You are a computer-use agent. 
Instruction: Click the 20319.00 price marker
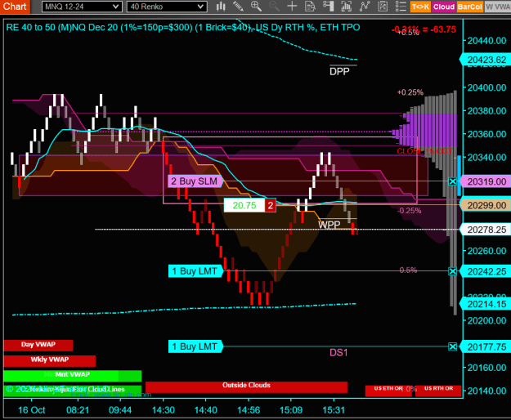486,181
